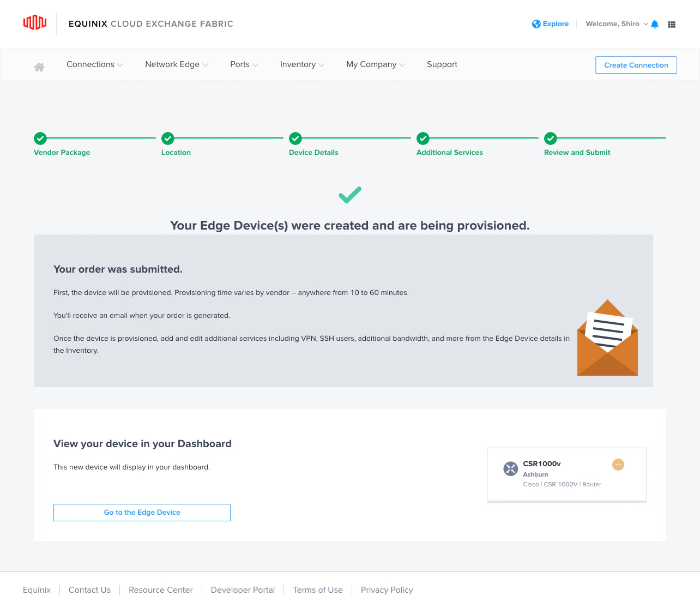
Task: Click the Your order was submitted heading
Action: pos(118,269)
